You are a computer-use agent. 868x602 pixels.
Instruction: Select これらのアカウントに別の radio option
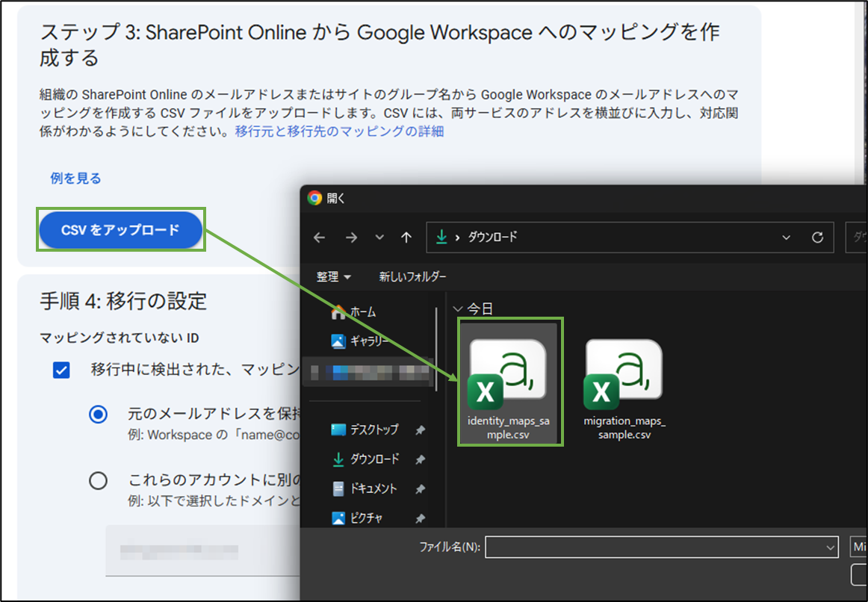tap(99, 480)
